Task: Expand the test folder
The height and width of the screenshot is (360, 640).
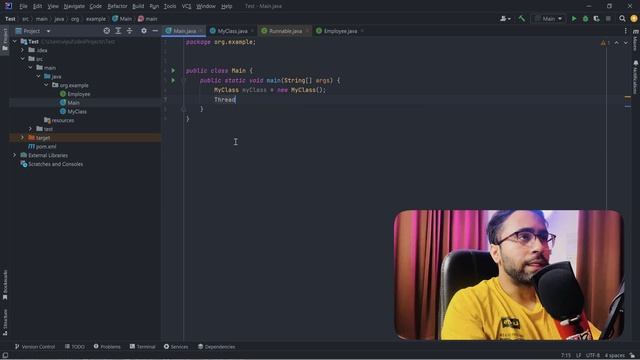Action: [30, 129]
